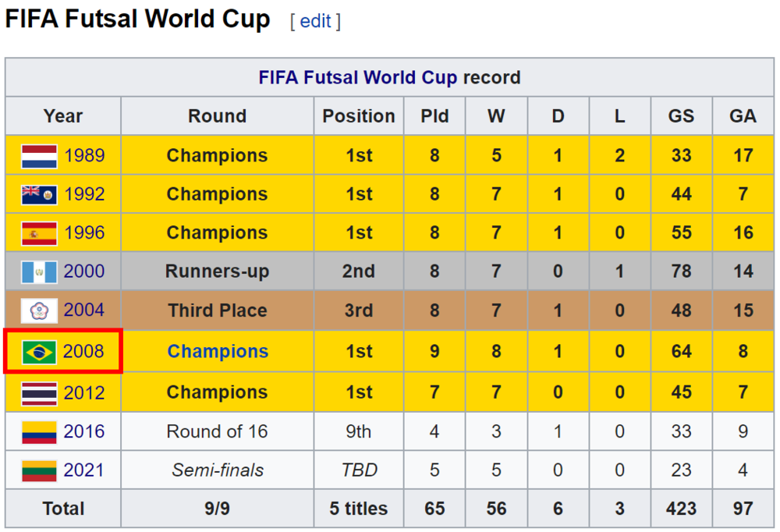The width and height of the screenshot is (780, 532).
Task: Click the Pld column header
Action: (x=434, y=116)
